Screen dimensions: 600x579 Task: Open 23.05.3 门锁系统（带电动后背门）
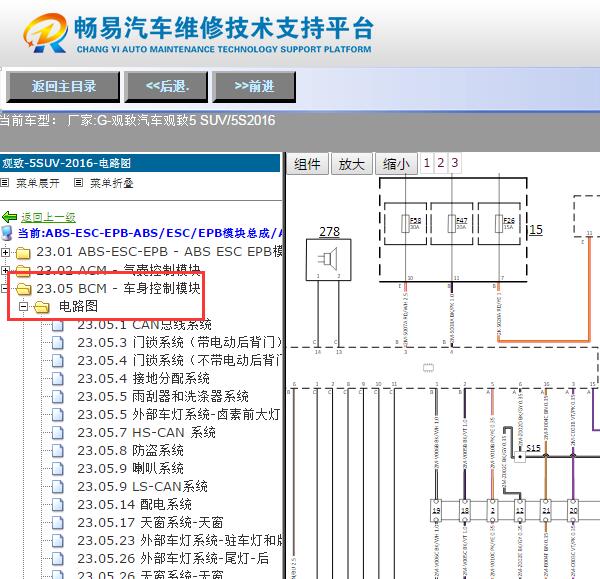point(179,342)
